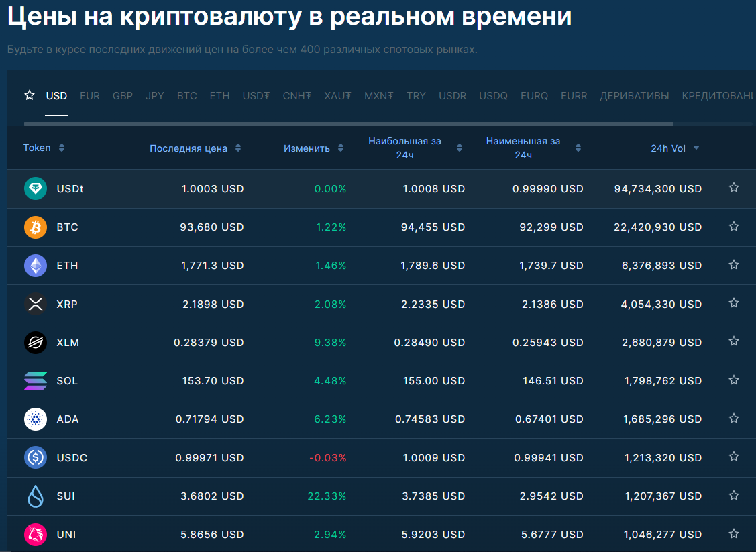Select the USD₮ tab

click(256, 95)
